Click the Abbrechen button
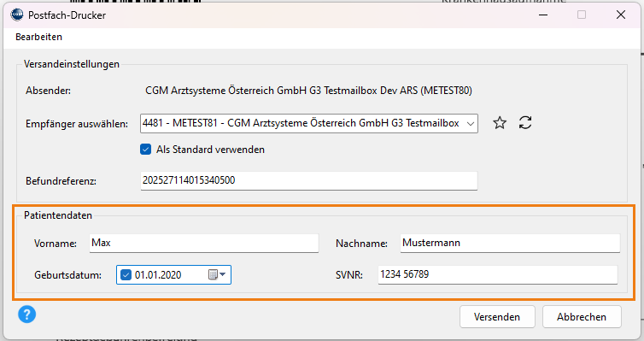644x341 pixels. click(582, 317)
